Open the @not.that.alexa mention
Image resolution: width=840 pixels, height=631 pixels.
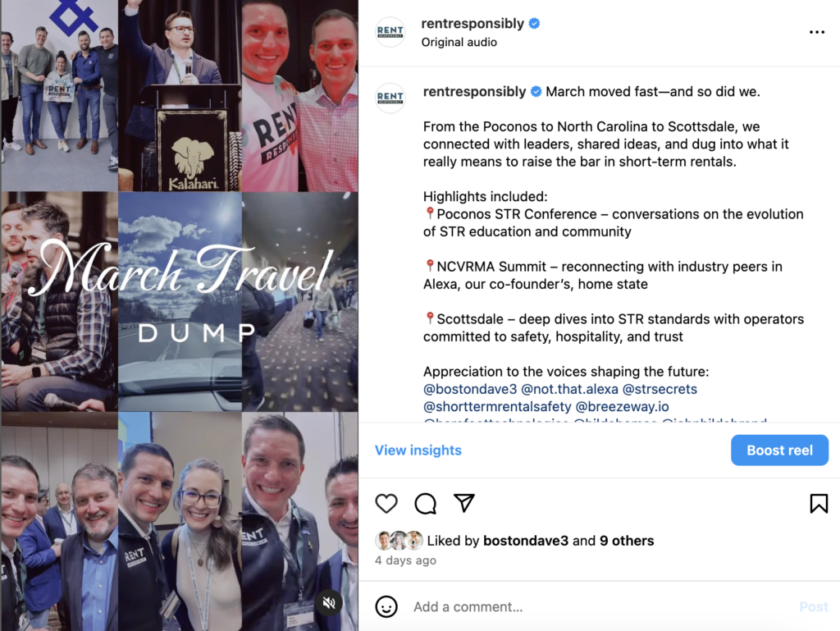pyautogui.click(x=569, y=389)
